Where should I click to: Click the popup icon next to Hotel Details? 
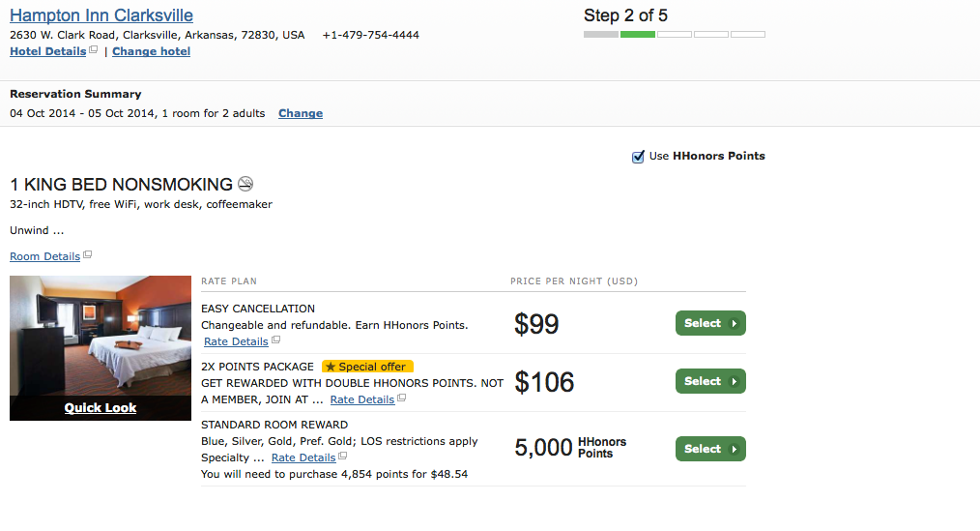(x=93, y=49)
